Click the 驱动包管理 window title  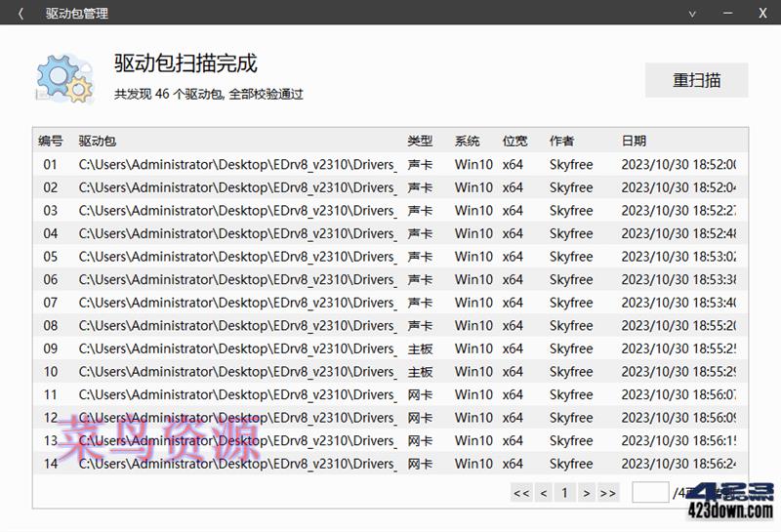click(x=77, y=14)
